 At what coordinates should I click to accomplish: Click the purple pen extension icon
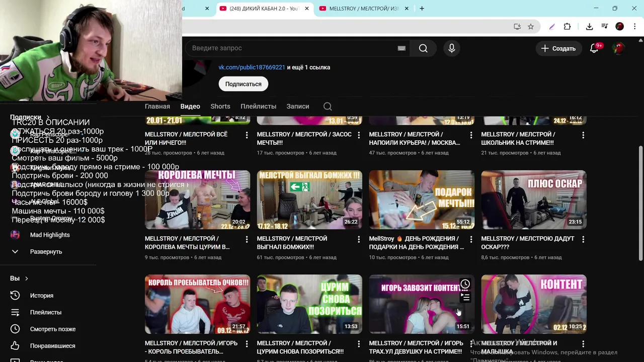pos(552,27)
